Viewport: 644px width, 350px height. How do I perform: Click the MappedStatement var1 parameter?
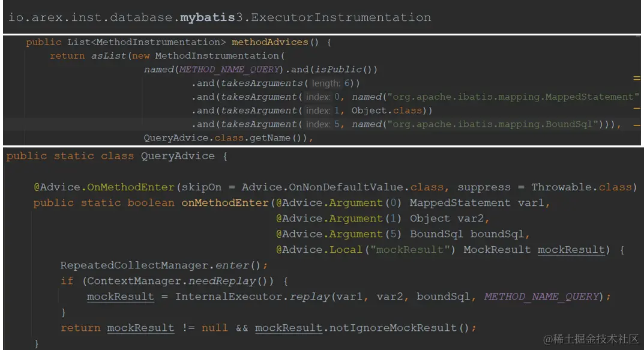point(477,203)
